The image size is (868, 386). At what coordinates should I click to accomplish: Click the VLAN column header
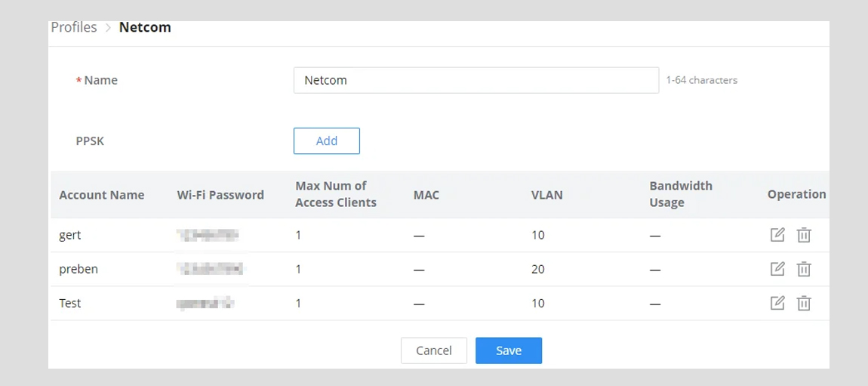[x=546, y=195]
